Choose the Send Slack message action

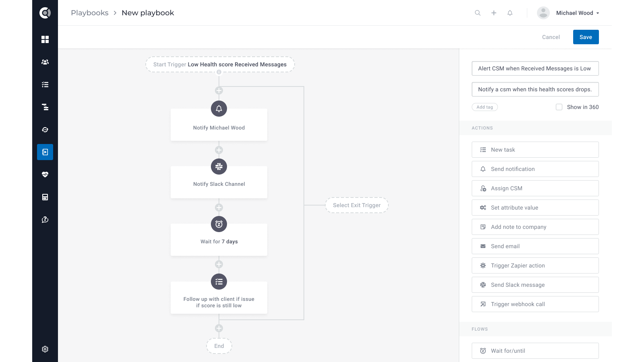[x=535, y=285]
